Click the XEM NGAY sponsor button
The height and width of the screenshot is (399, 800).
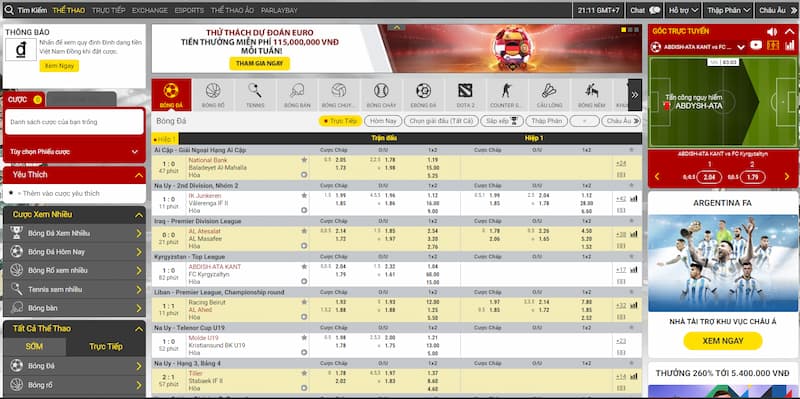point(723,341)
